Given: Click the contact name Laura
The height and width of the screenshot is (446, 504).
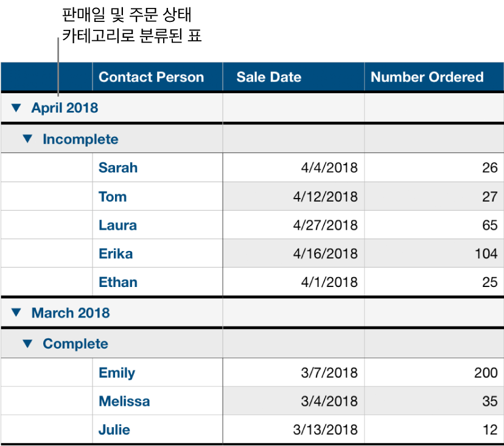Looking at the screenshot, I should pos(117,225).
